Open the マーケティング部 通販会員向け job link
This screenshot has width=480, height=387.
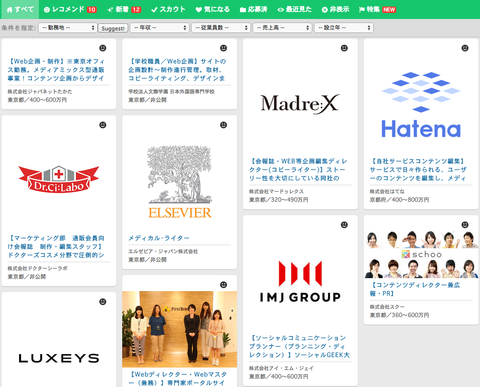tap(56, 247)
